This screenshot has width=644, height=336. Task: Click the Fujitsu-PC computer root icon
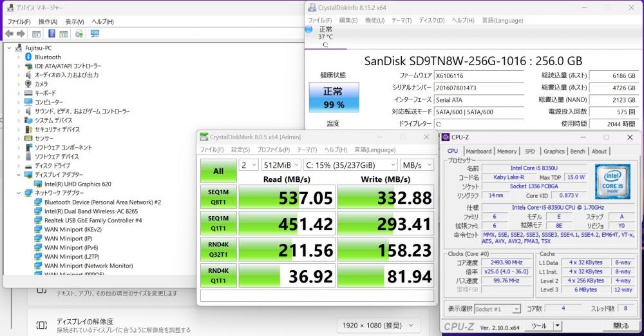click(19, 48)
